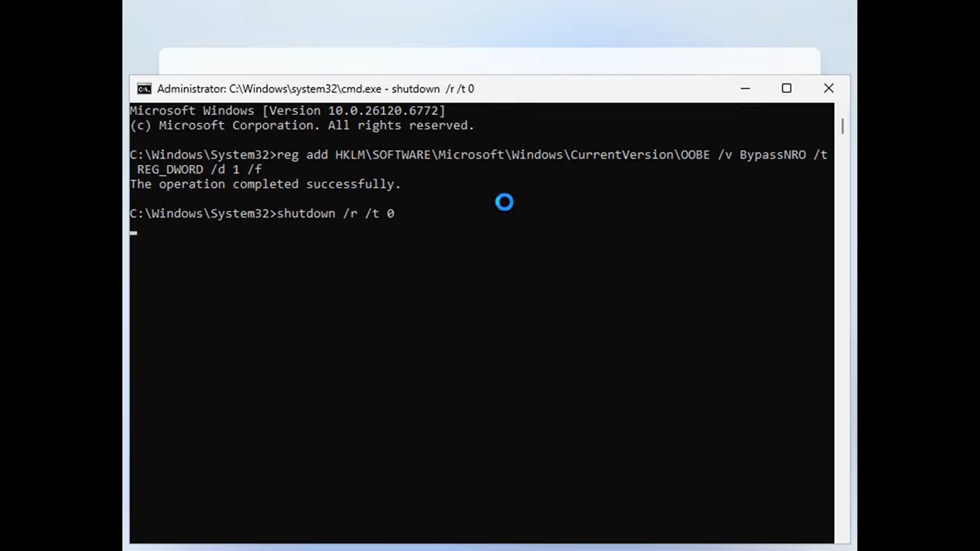Screen dimensions: 980x551
Task: Click the operation completed successfully message
Action: 265,184
